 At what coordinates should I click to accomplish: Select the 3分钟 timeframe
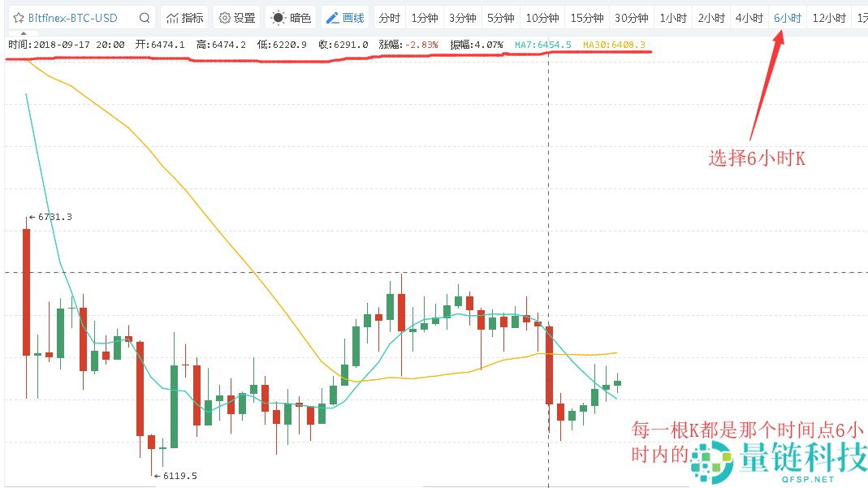pos(463,18)
